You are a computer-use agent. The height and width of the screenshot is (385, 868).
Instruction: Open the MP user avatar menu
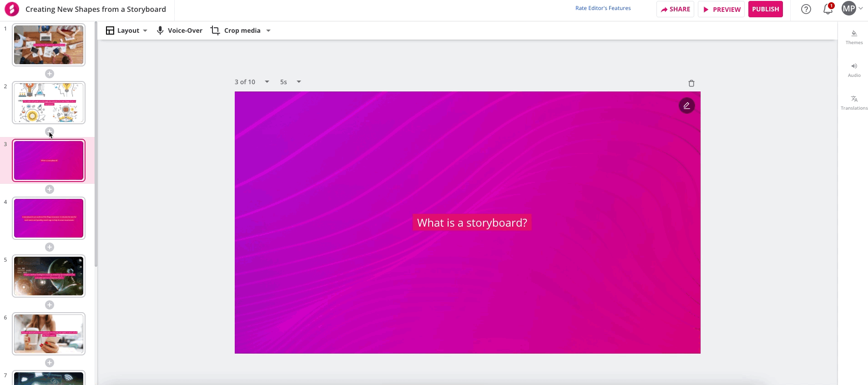(849, 9)
